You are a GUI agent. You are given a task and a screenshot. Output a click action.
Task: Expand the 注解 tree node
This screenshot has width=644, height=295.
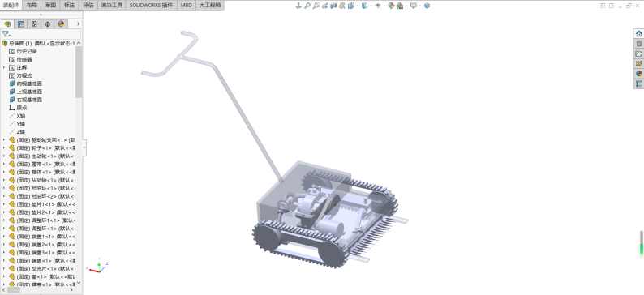tap(4, 67)
